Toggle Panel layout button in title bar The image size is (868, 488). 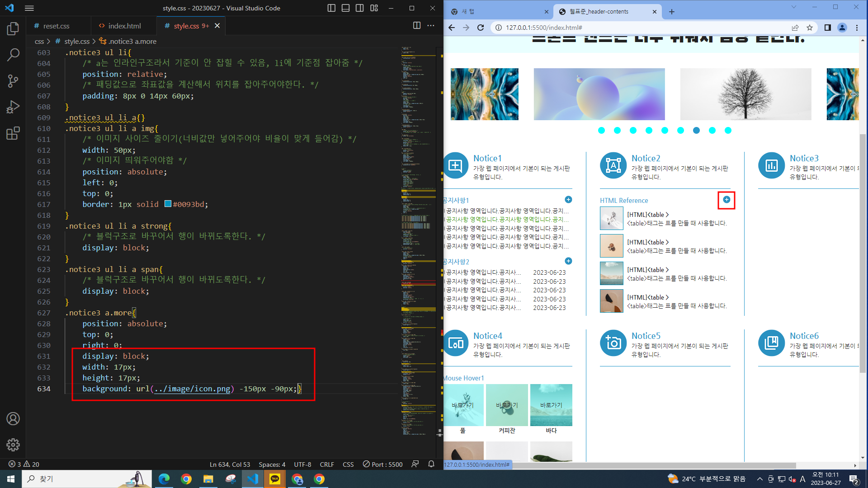click(x=345, y=8)
